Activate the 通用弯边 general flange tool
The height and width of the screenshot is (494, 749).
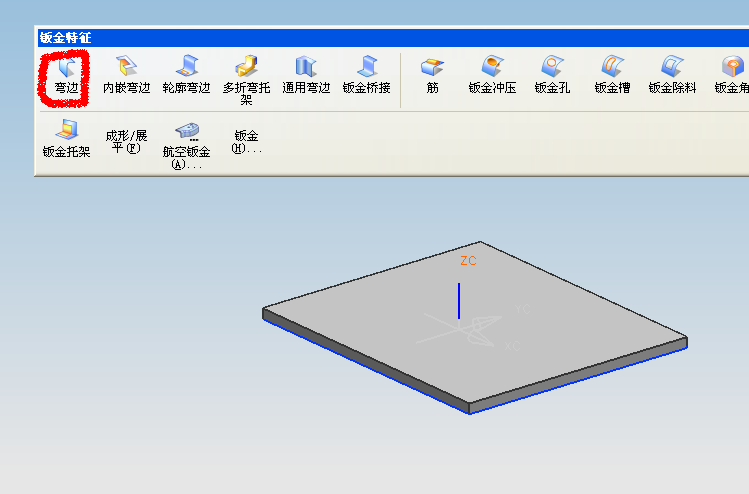[306, 75]
